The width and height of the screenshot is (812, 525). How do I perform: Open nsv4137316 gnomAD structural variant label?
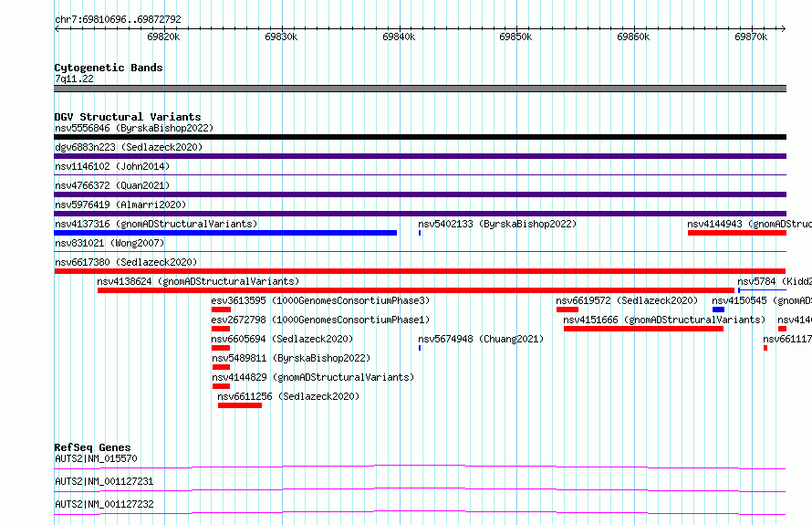tap(156, 224)
